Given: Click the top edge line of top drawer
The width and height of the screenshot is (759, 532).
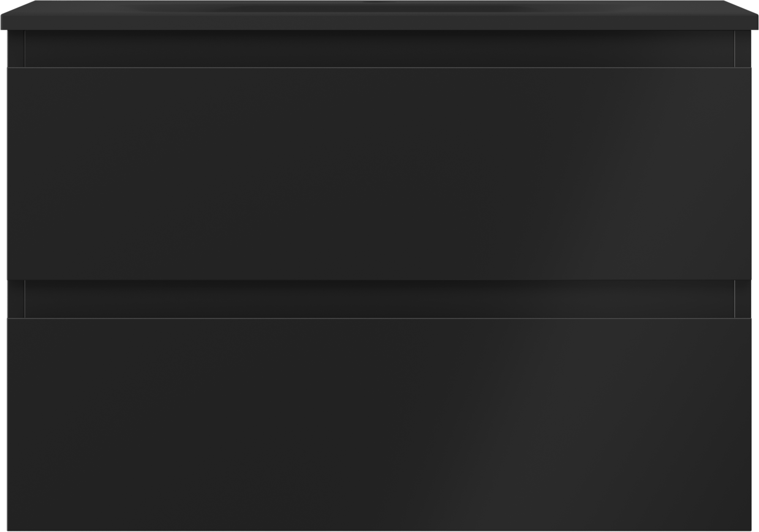Looking at the screenshot, I should [x=379, y=68].
